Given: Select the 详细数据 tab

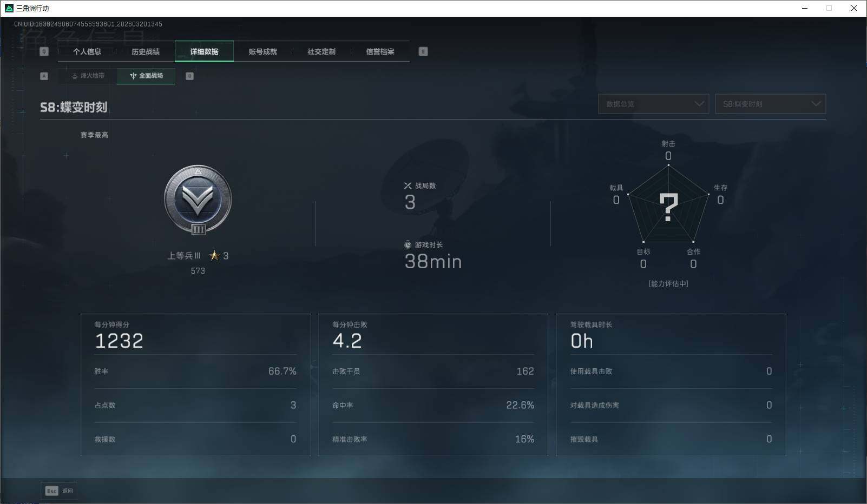Looking at the screenshot, I should pos(204,51).
